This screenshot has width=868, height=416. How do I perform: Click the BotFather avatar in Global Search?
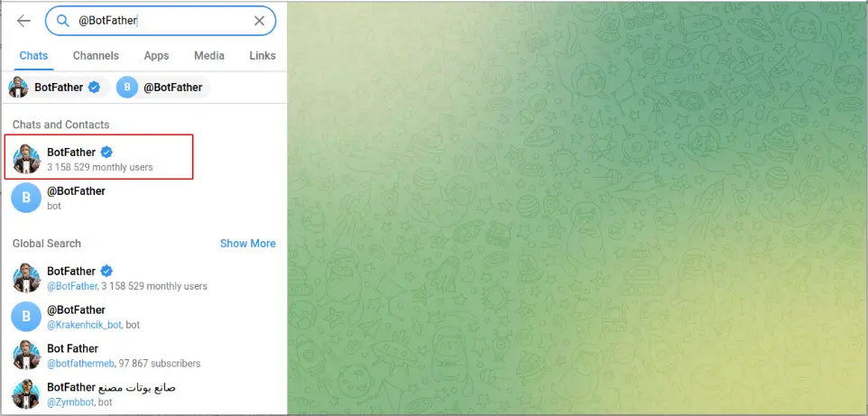point(26,278)
